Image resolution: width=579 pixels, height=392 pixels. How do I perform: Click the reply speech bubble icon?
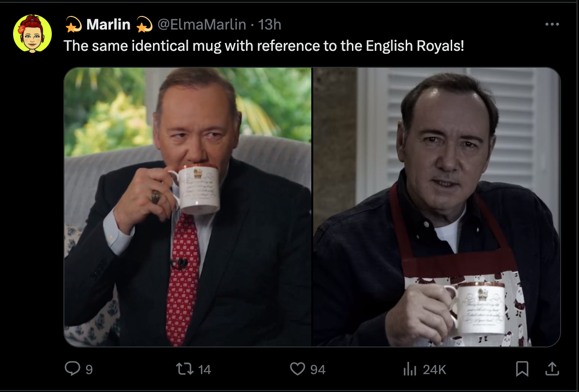(72, 369)
